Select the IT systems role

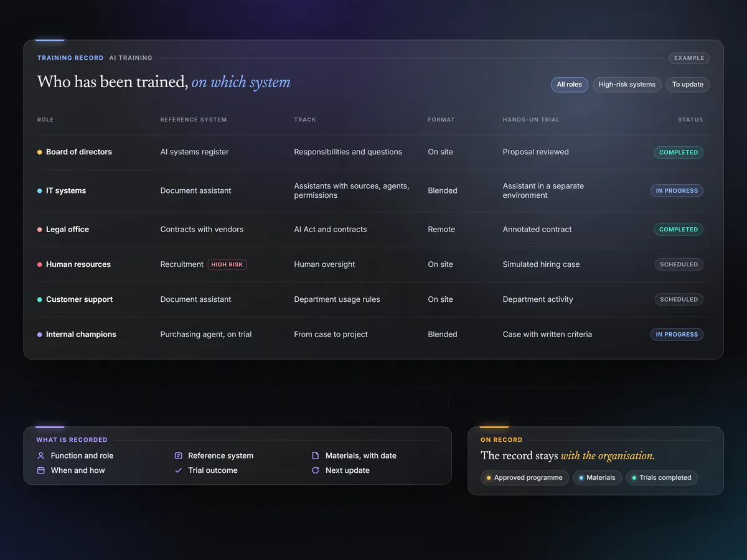(x=66, y=190)
